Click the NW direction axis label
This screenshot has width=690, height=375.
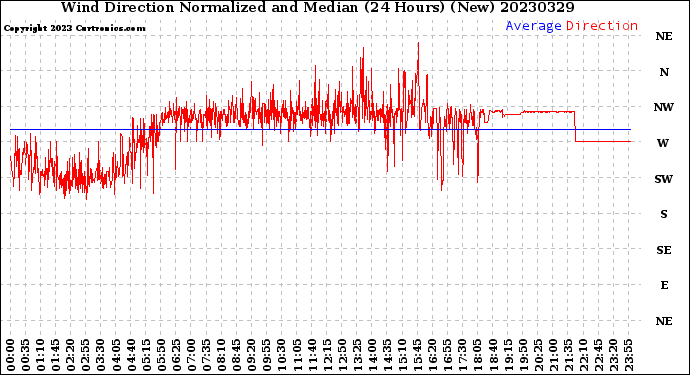tap(664, 107)
